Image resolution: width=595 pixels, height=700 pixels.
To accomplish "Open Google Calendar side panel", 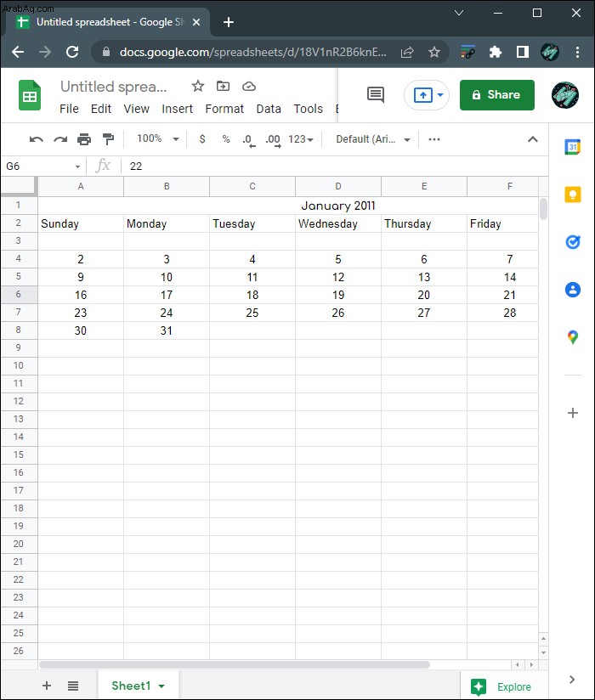I will click(x=573, y=147).
